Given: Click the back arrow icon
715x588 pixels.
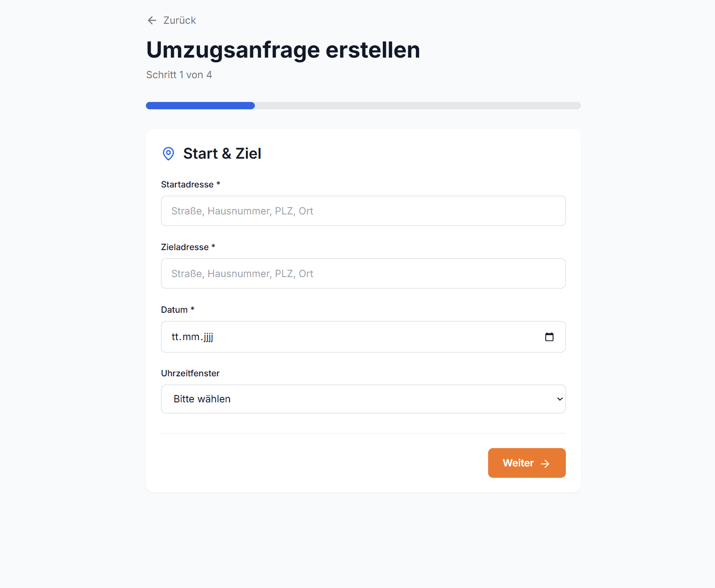Looking at the screenshot, I should tap(152, 21).
